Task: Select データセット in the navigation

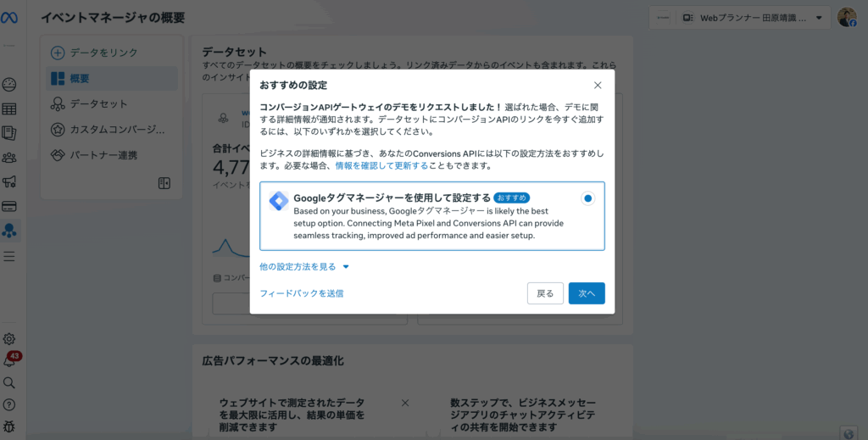Action: tap(98, 103)
